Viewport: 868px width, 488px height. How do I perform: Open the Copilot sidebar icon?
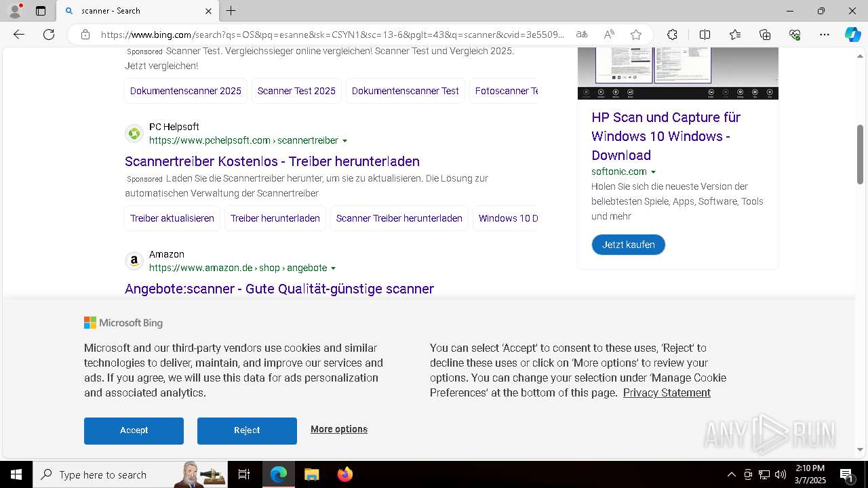click(x=852, y=35)
